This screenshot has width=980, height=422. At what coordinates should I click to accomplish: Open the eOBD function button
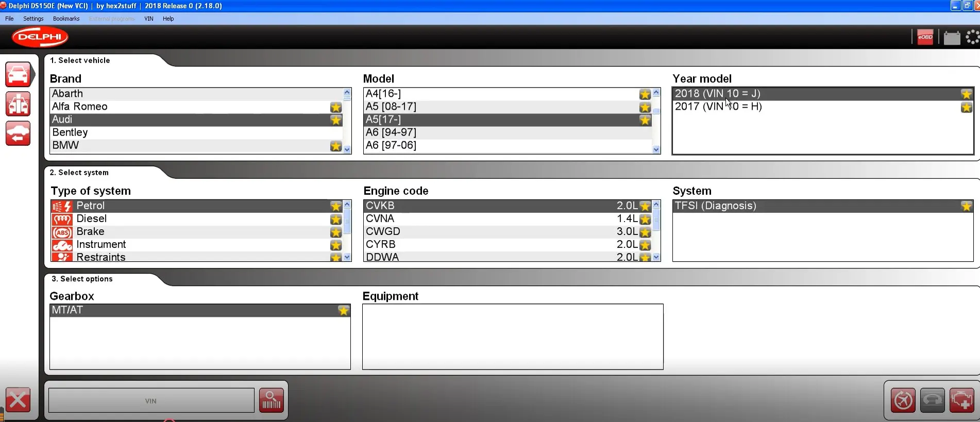tap(925, 37)
